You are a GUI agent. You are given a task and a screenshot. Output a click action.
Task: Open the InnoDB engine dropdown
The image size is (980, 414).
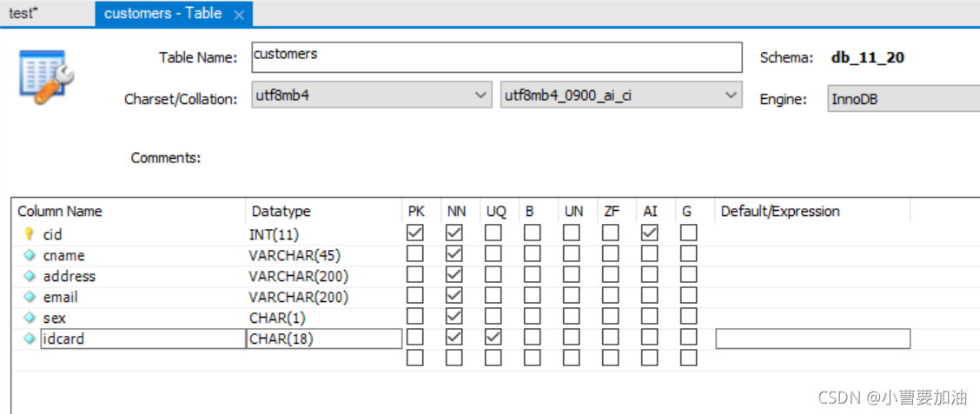[x=904, y=99]
